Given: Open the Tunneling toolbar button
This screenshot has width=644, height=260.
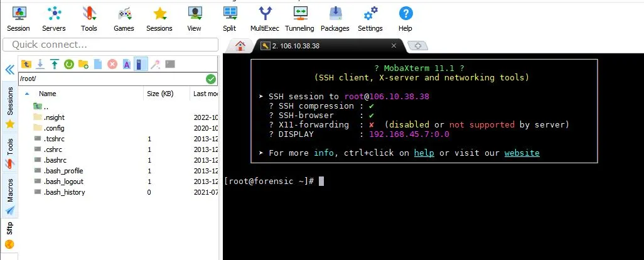Looking at the screenshot, I should [299, 19].
